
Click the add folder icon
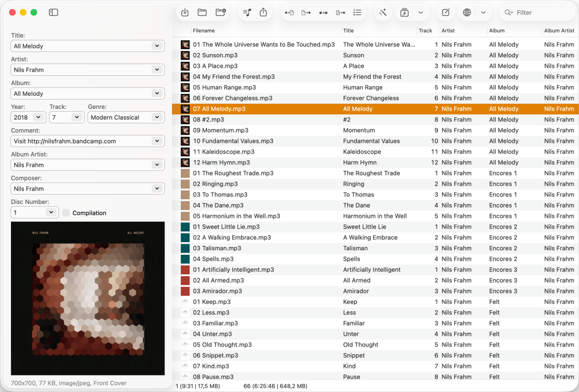[220, 12]
